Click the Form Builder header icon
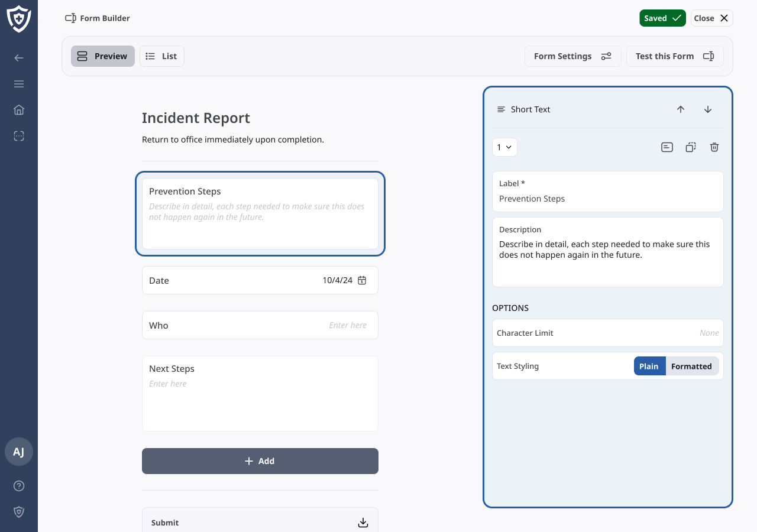The image size is (757, 532). (x=70, y=18)
